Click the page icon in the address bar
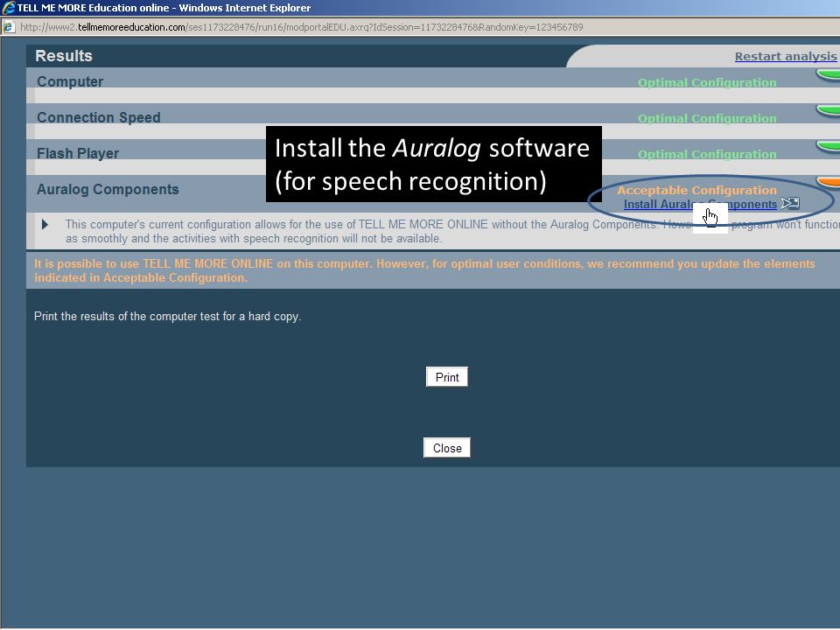840x630 pixels. point(8,27)
